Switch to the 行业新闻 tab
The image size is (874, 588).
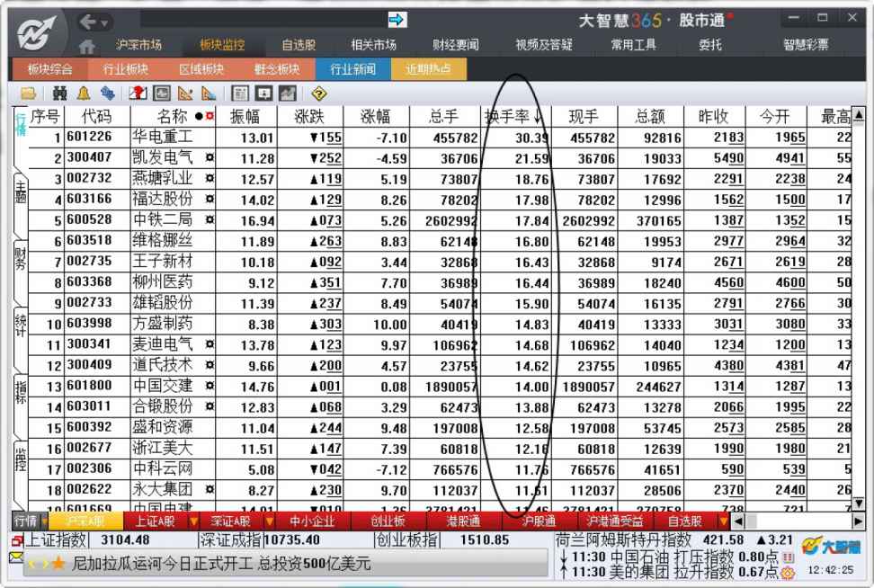pos(352,69)
